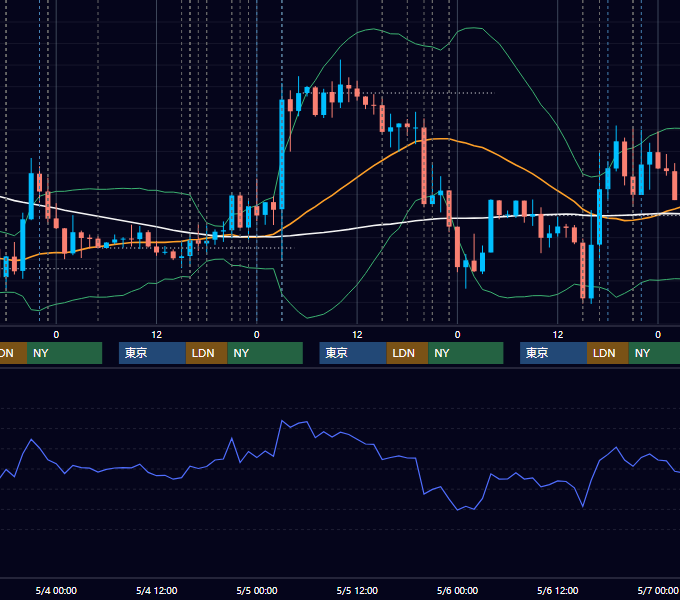Click hour label 12 above 5/5 12:00

tap(357, 335)
